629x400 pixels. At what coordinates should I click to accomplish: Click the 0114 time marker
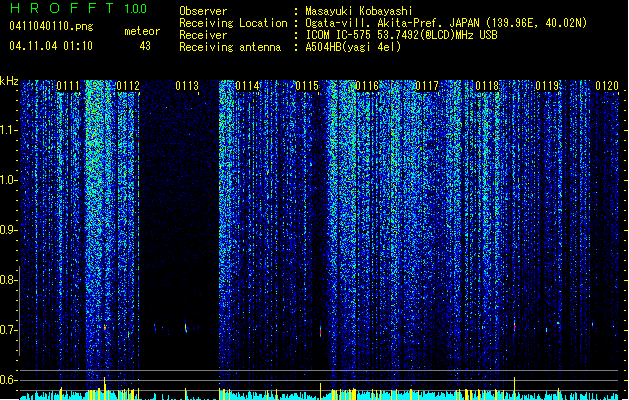click(x=247, y=86)
